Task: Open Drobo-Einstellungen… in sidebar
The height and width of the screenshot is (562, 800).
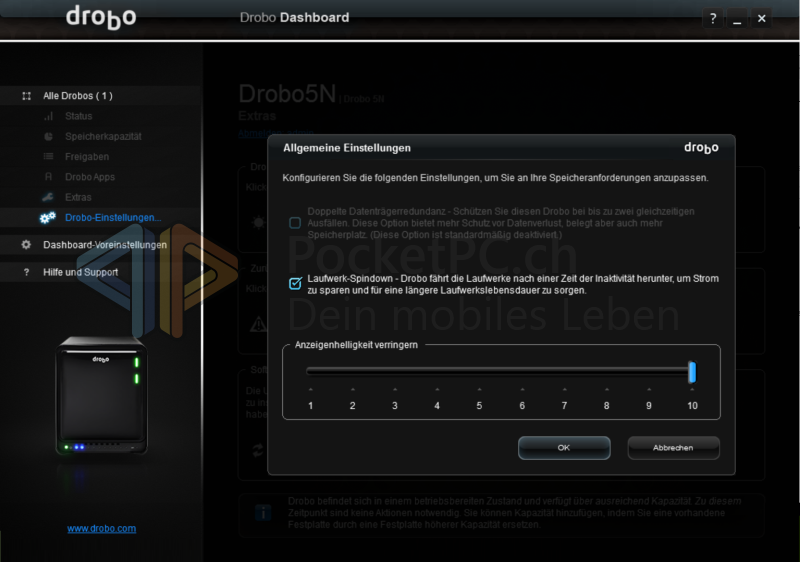Action: click(x=113, y=218)
